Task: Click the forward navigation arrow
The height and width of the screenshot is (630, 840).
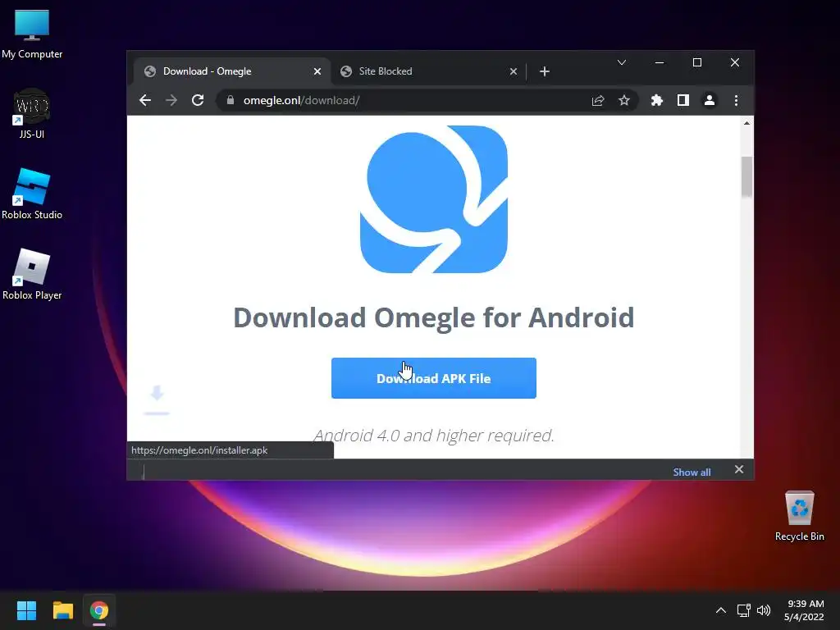Action: [171, 100]
